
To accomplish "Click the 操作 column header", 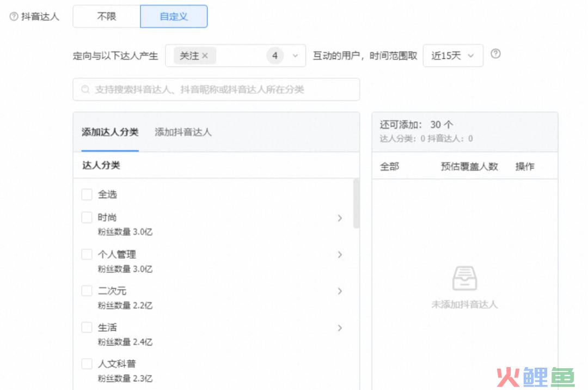I will (x=525, y=166).
